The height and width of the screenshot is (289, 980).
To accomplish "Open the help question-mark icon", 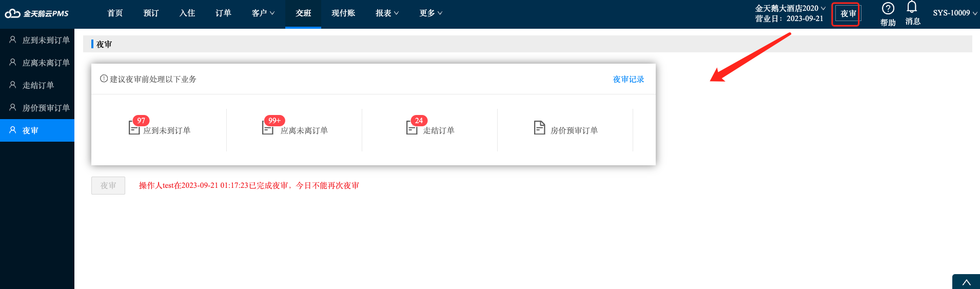I will pos(888,8).
